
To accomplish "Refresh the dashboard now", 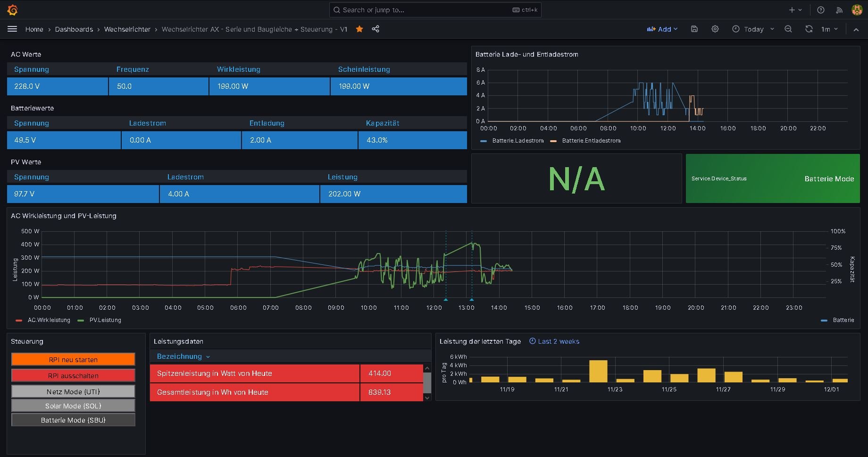I will pos(809,29).
